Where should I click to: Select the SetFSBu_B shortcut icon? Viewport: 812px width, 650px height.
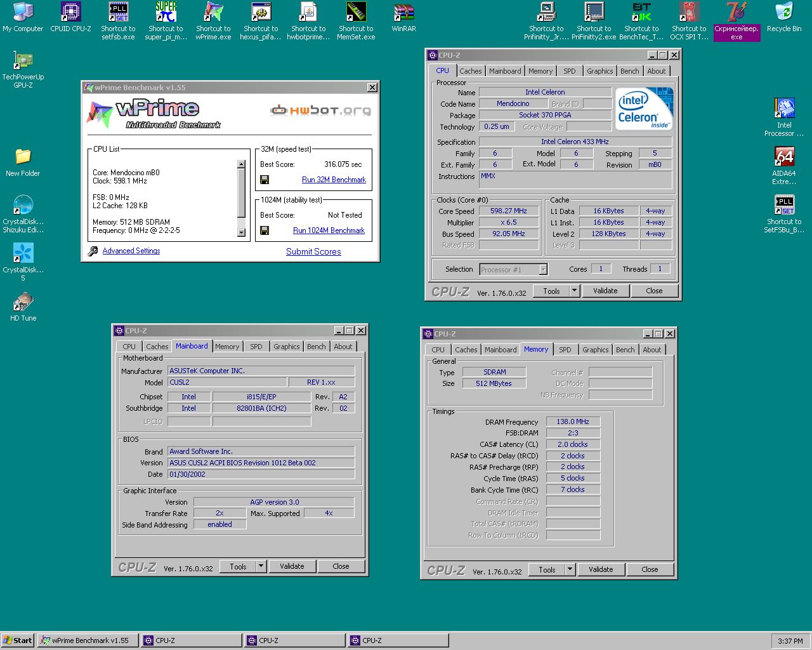pos(784,214)
